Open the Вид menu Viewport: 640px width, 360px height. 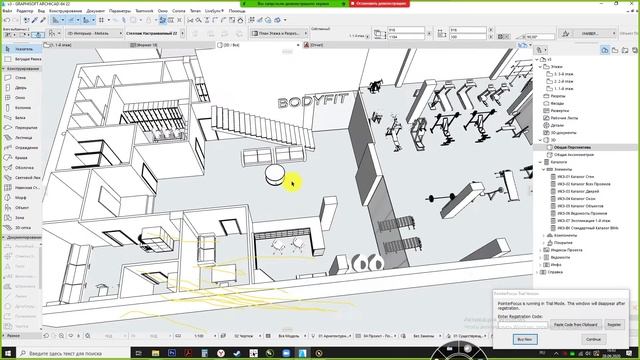point(41,11)
